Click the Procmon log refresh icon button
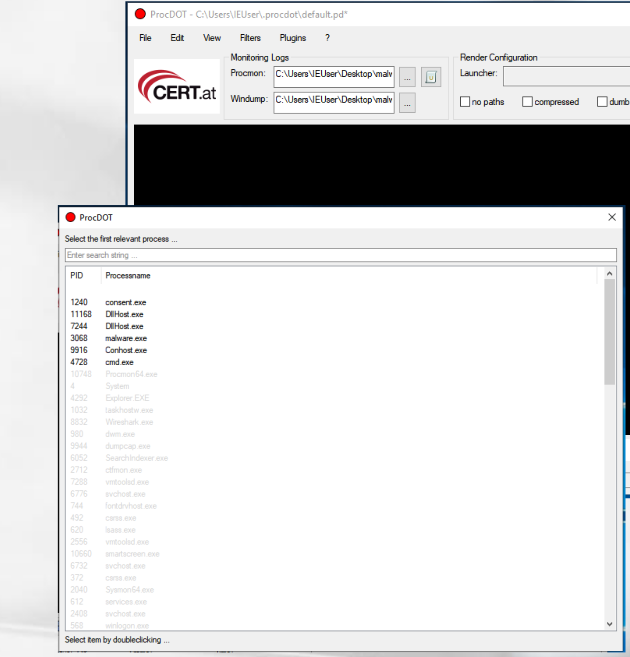The image size is (630, 657). coord(431,77)
